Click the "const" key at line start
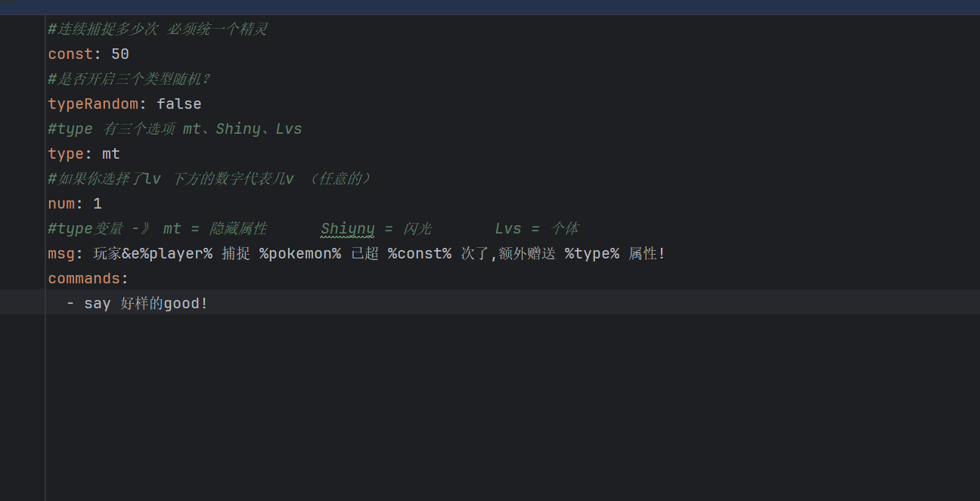Viewport: 980px width, 501px height. [70, 54]
